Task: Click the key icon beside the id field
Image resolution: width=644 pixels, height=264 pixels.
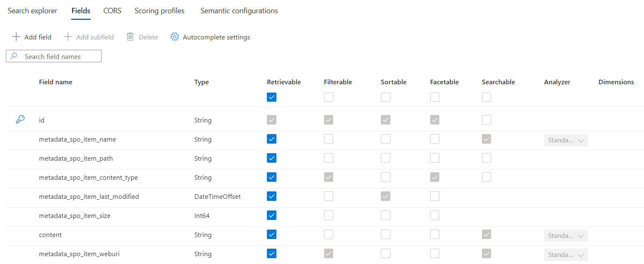Action: [19, 120]
